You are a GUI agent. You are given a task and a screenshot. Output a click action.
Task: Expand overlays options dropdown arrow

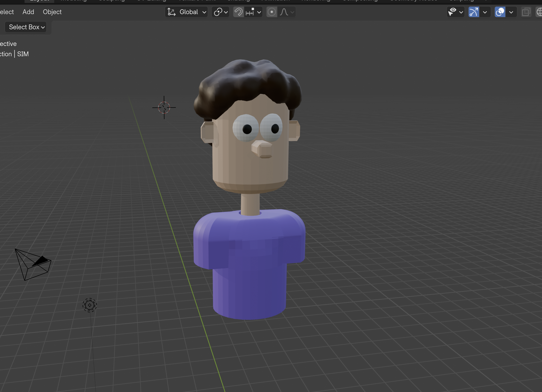click(511, 12)
